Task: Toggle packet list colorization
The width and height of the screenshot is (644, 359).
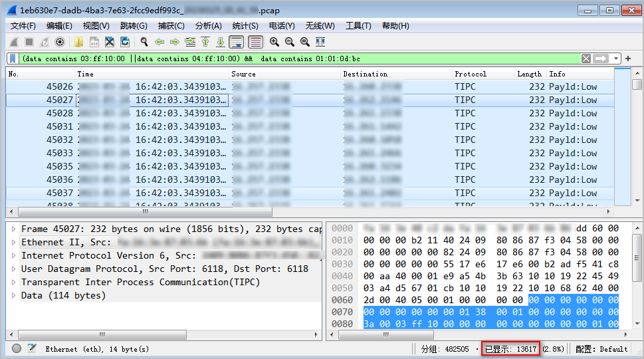Action: point(255,42)
